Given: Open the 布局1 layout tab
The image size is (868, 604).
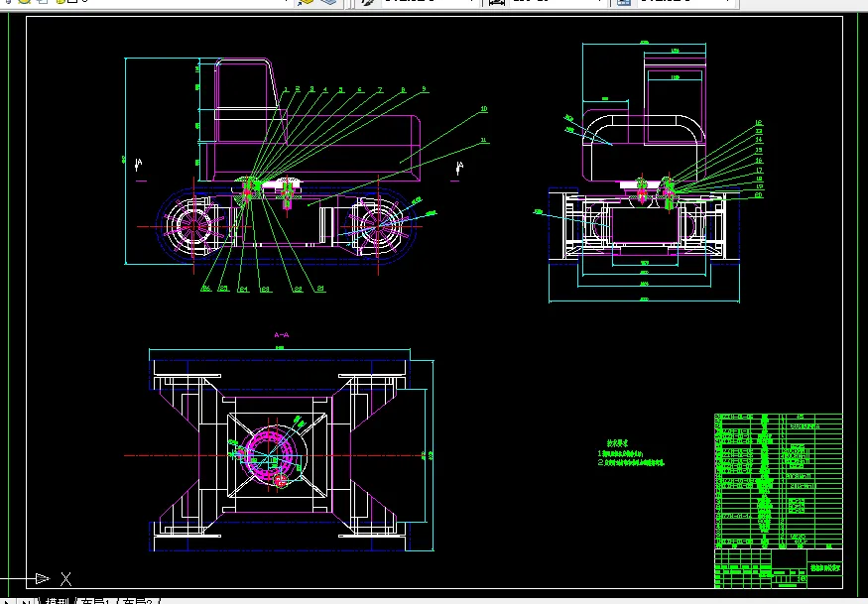Looking at the screenshot, I should [x=95, y=601].
